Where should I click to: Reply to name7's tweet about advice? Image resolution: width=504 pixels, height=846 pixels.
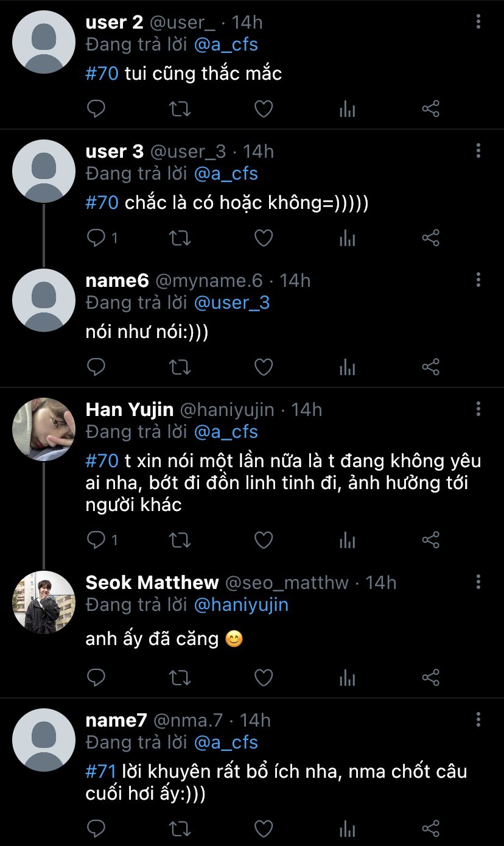pyautogui.click(x=96, y=828)
